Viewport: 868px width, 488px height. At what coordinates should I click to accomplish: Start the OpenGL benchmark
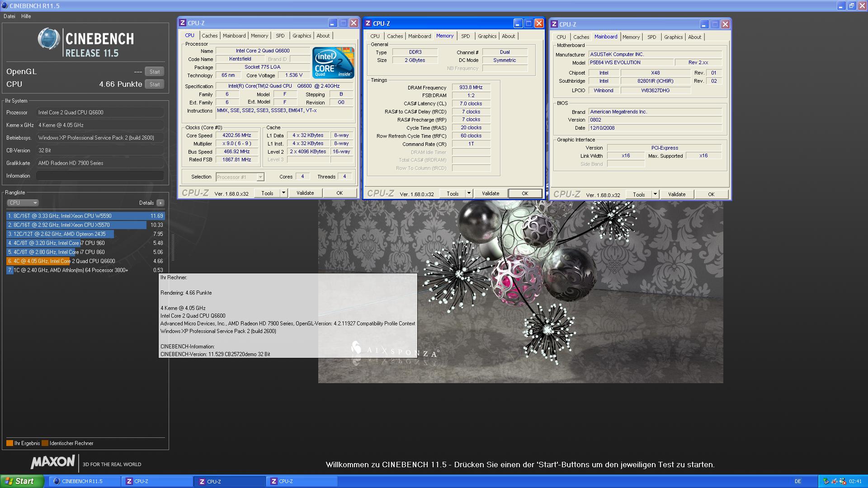[x=155, y=71]
